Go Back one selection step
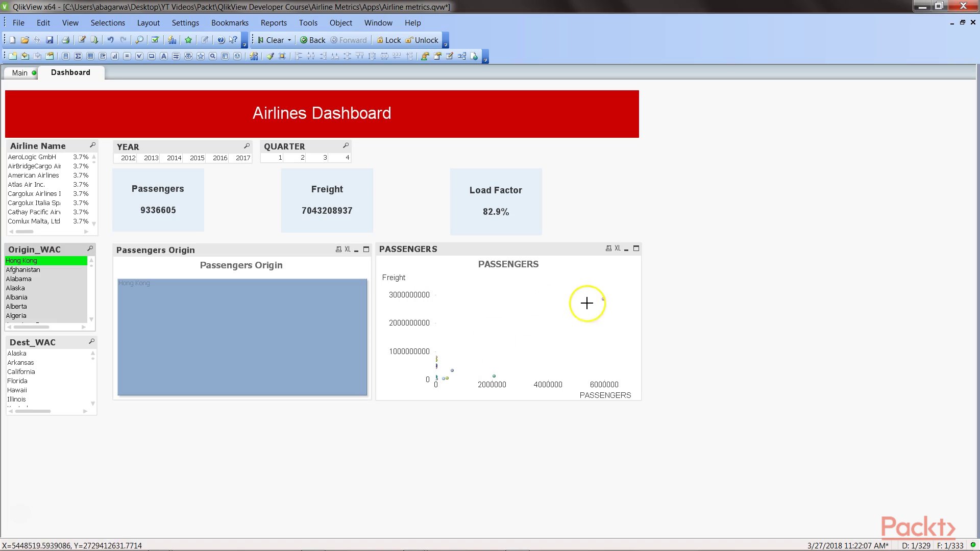This screenshot has height=551, width=980. (312, 40)
